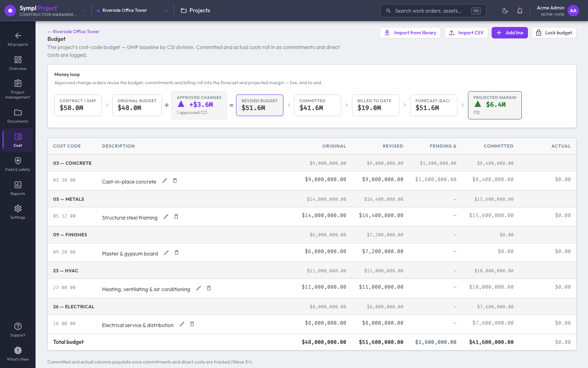Click Cast-in-place pending $1,600,000.00 value
This screenshot has height=368, width=588.
coord(436,180)
